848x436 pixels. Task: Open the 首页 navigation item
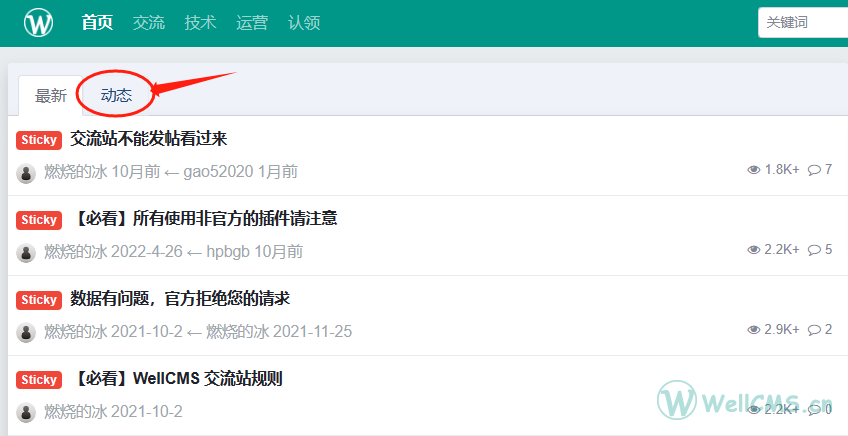pos(97,22)
